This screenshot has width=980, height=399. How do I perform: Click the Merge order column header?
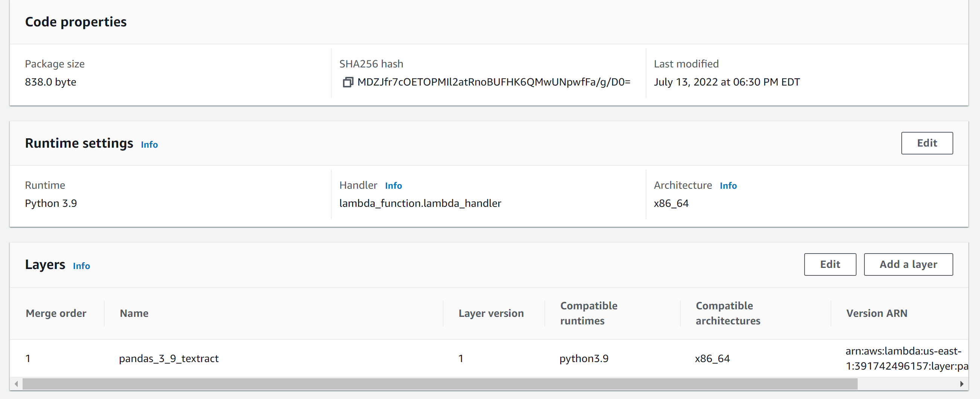[x=56, y=313]
